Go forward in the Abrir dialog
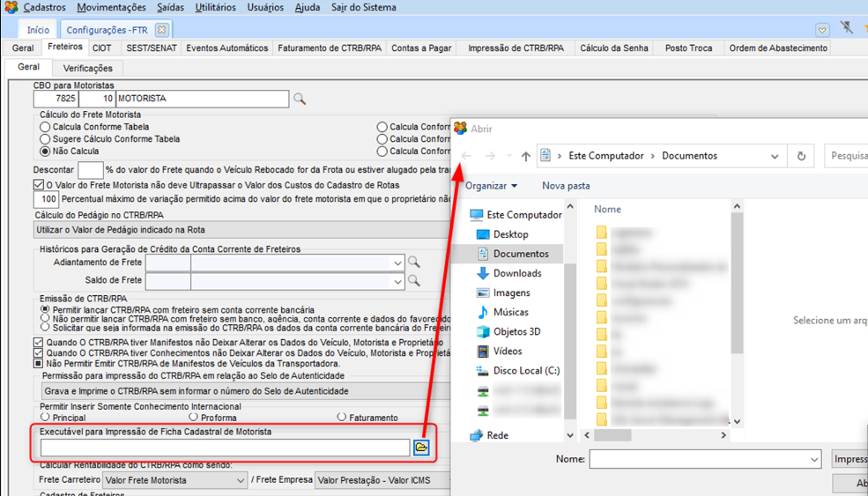The width and height of the screenshot is (868, 496). point(490,156)
